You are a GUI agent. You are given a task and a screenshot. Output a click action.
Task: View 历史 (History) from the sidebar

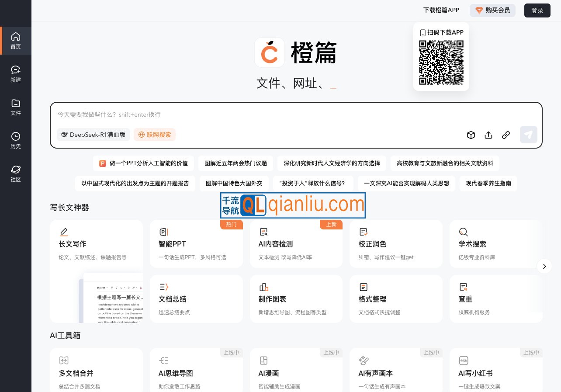point(16,140)
